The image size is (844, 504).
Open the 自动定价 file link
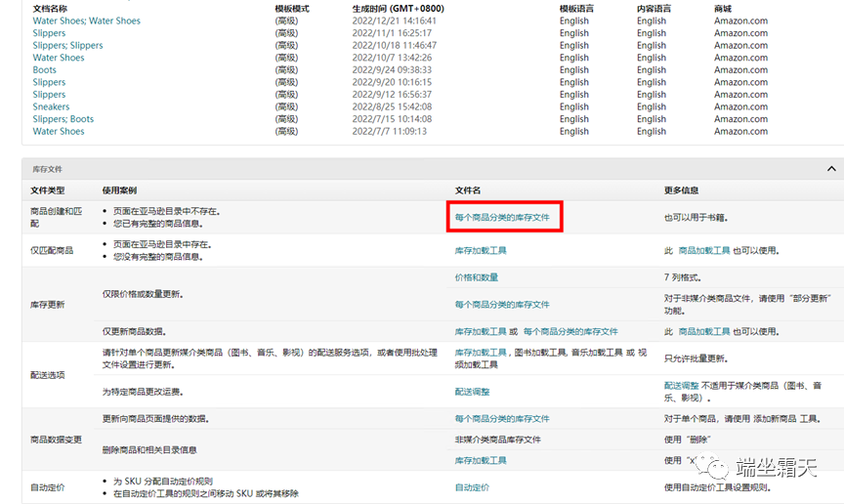(472, 487)
